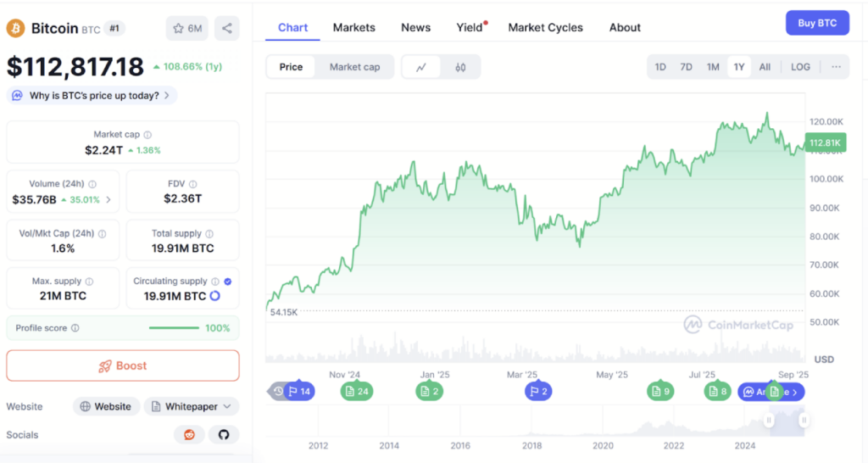Click the right handle of timeline range slider
Image resolution: width=868 pixels, height=463 pixels.
point(804,420)
